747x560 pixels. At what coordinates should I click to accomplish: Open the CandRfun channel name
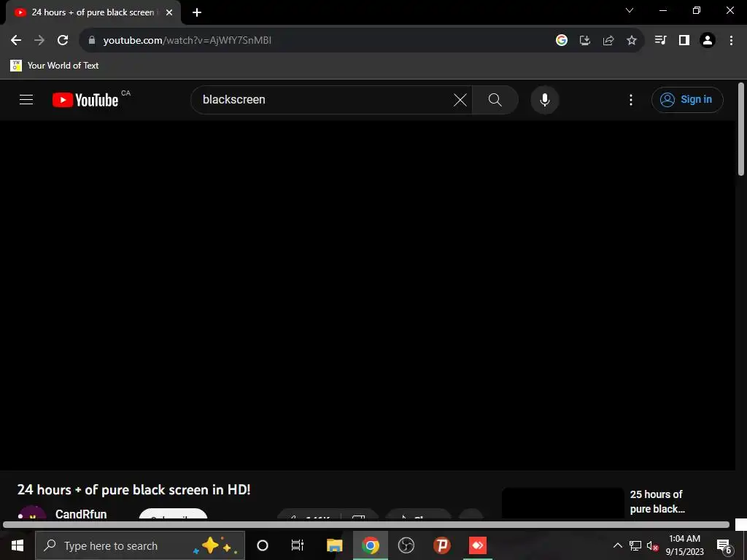(81, 514)
